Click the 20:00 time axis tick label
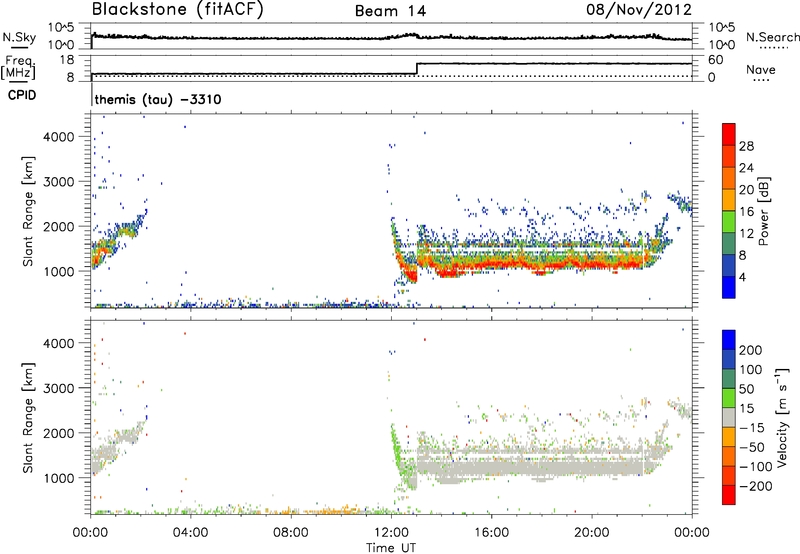The width and height of the screenshot is (800, 554). 592,533
